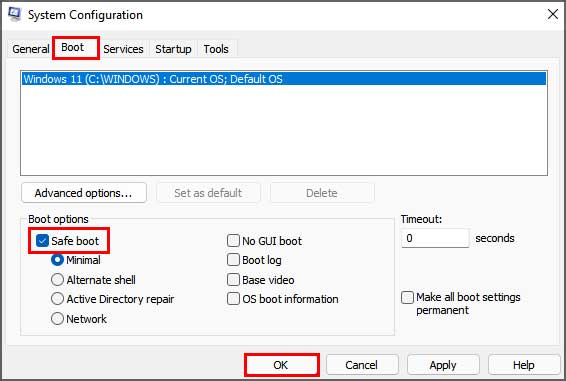Open the Tools tab

click(x=216, y=49)
